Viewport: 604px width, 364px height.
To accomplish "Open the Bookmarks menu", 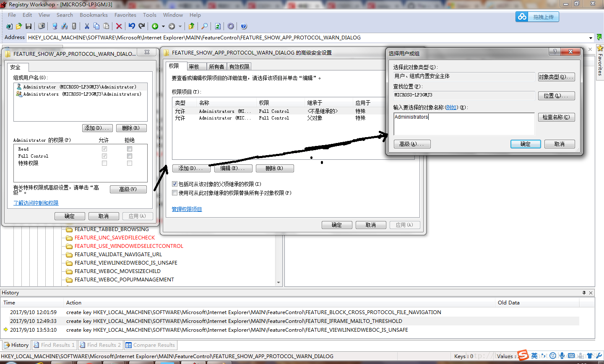I will (94, 15).
